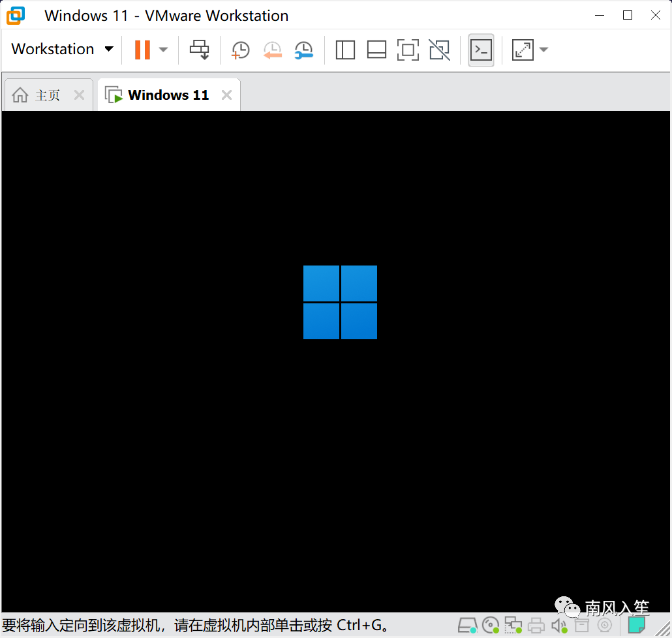Click the network adapter status icon

coord(513,626)
